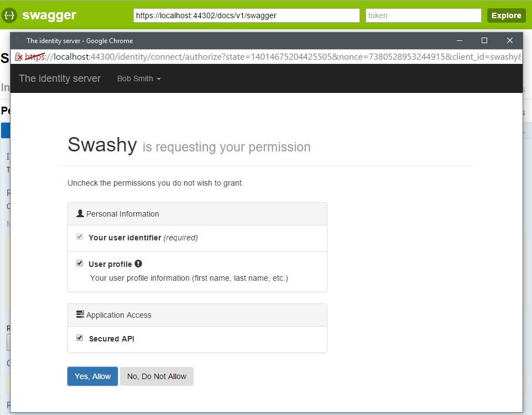Click the Application Access server icon
Screen dimensions: 532x415
click(80, 314)
